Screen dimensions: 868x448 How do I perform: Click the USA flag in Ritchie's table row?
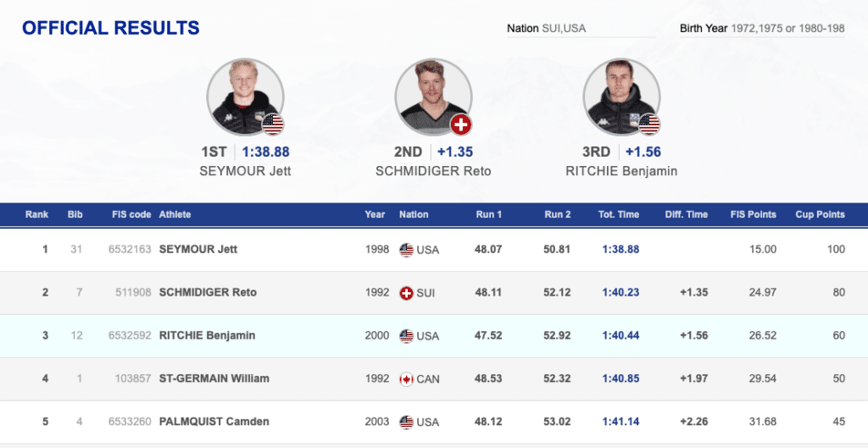pyautogui.click(x=406, y=336)
